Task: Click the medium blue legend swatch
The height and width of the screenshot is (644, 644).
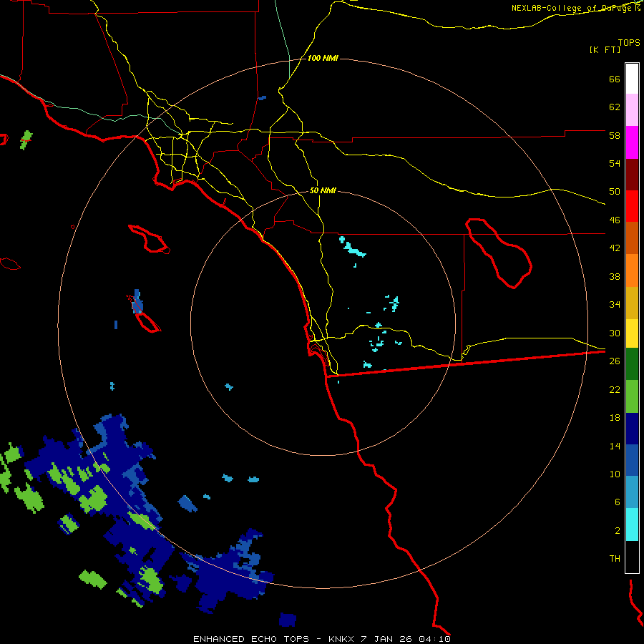Action: point(632,460)
